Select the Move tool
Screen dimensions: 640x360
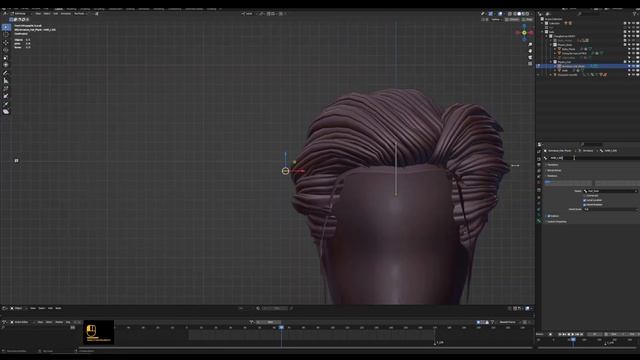(6, 42)
